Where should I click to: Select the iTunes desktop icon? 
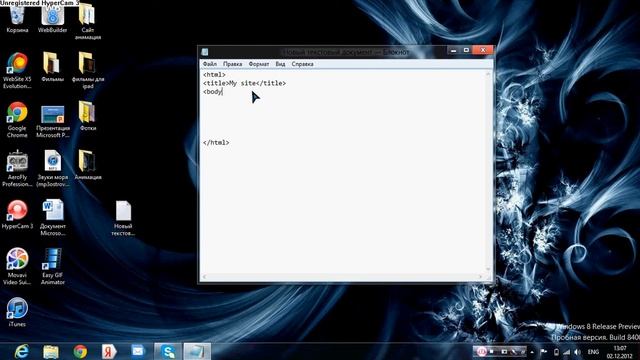[17, 312]
